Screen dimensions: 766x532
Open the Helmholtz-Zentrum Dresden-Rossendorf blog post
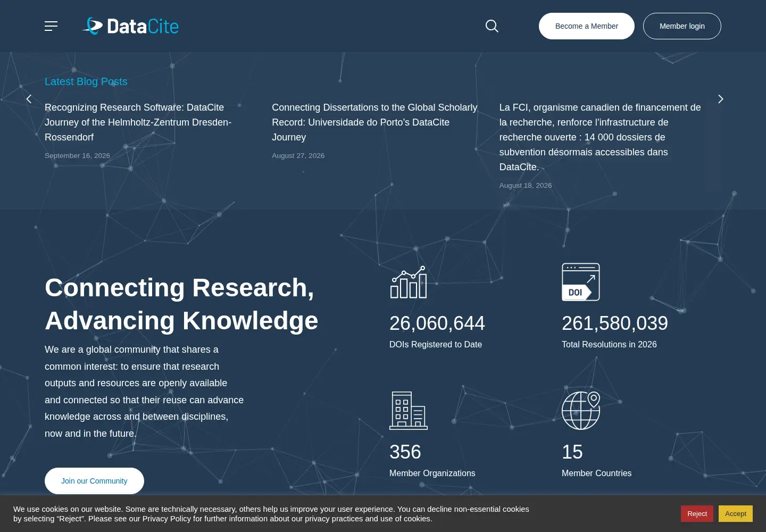point(138,122)
